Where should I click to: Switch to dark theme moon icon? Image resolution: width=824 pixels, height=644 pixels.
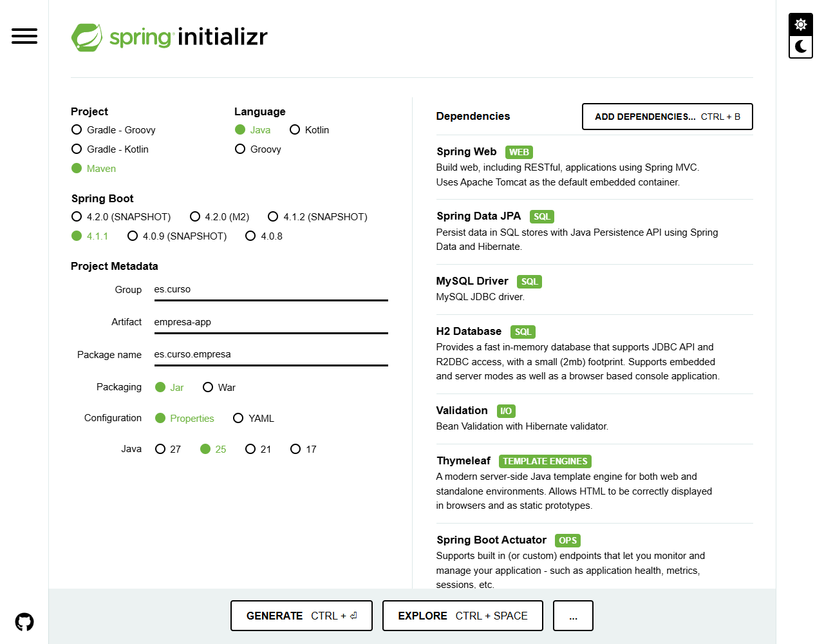801,46
